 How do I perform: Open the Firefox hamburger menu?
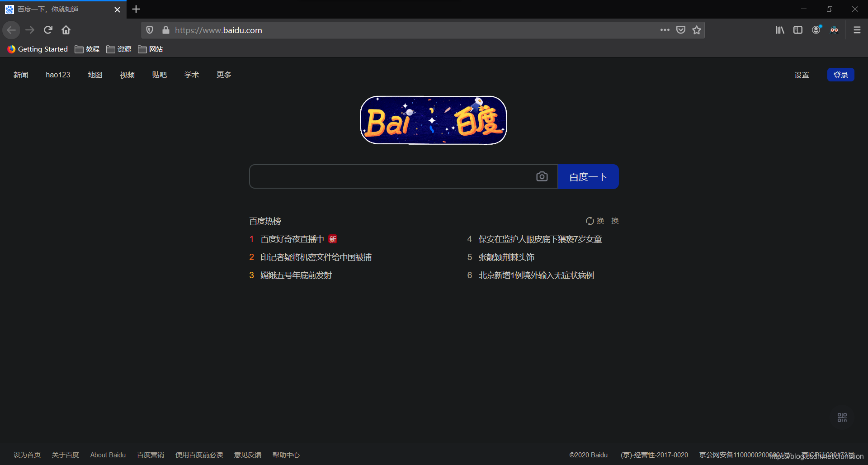pos(857,30)
